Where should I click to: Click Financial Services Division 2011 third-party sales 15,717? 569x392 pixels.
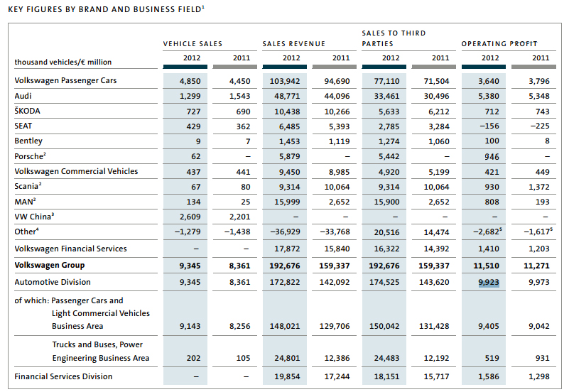[436, 376]
